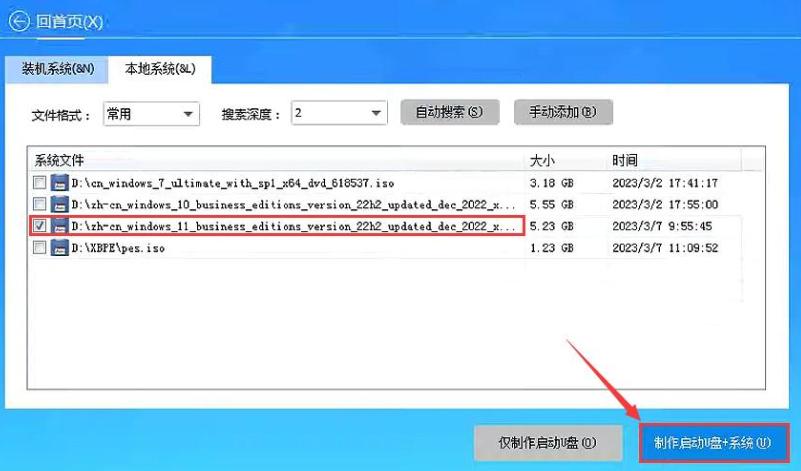Click the 5.23 GB size cell
Screen dimensions: 801x471
[x=551, y=226]
